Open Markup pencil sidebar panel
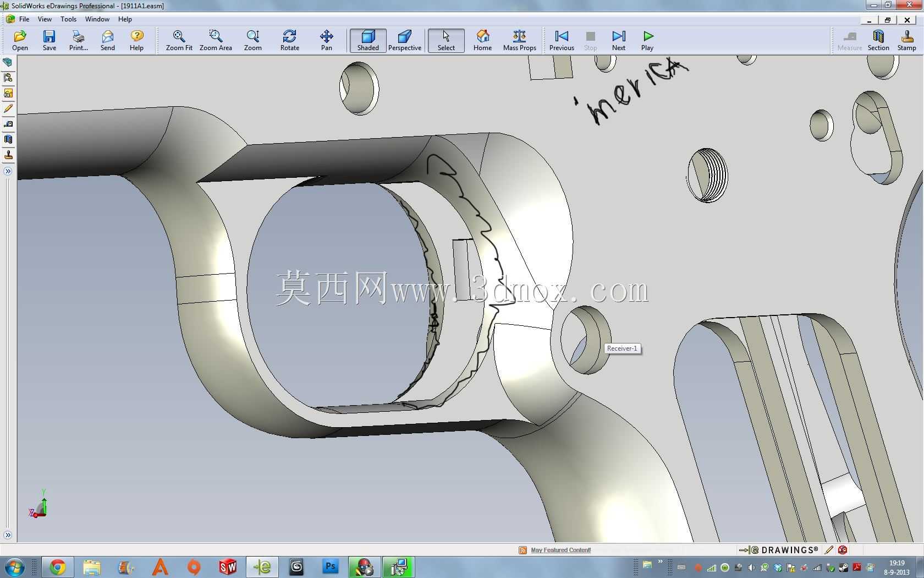The image size is (924, 578). coord(8,109)
